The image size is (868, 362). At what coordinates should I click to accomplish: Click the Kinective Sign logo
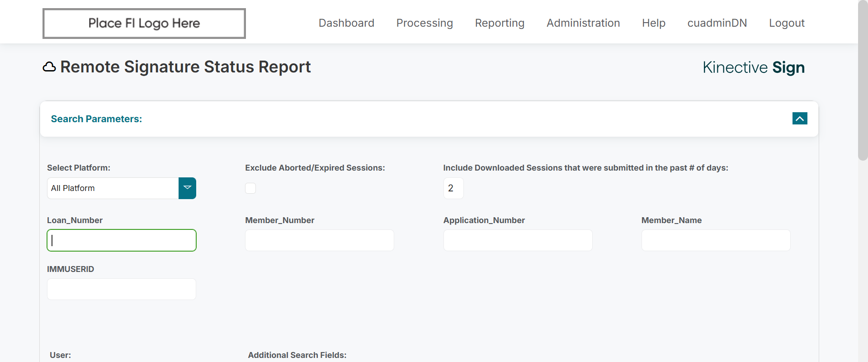[x=753, y=67]
